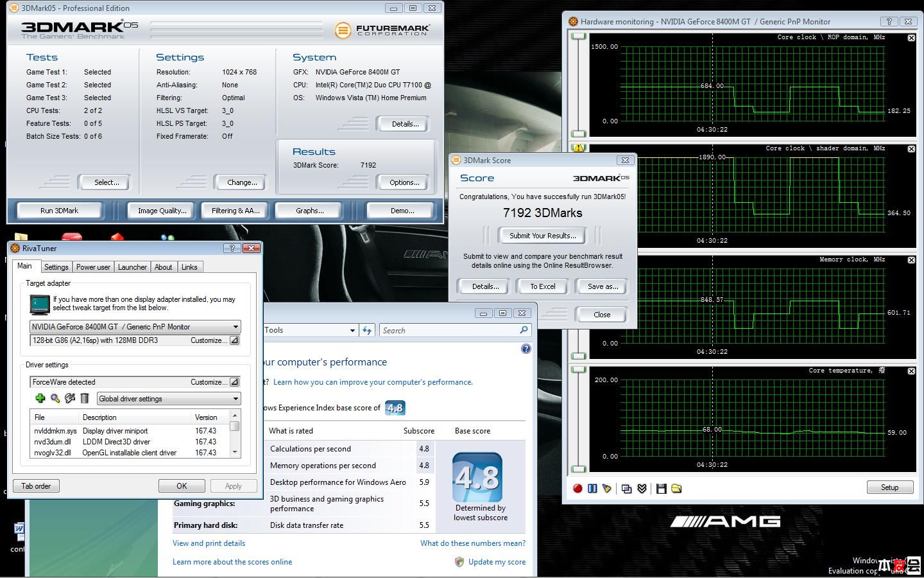Click the upper slider handle of ROP clock graph
This screenshot has height=578, width=924.
[x=579, y=36]
